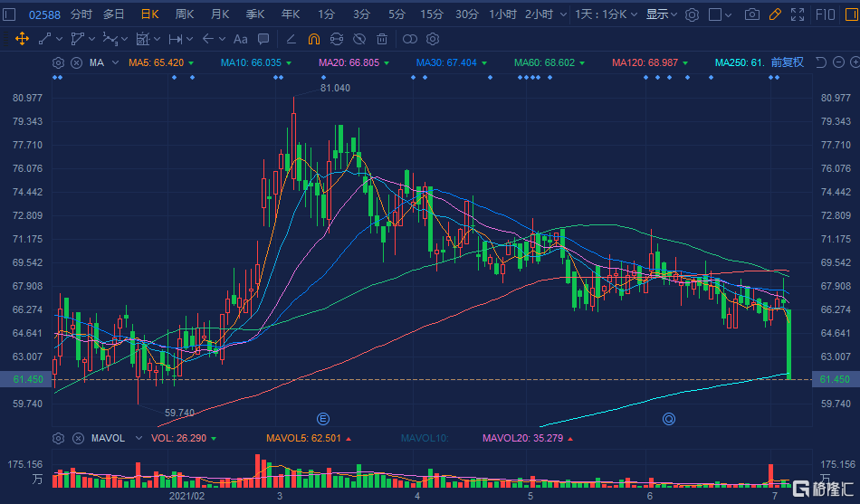Toggle the magnet snap tool
Image resolution: width=860 pixels, height=504 pixels.
pos(314,39)
